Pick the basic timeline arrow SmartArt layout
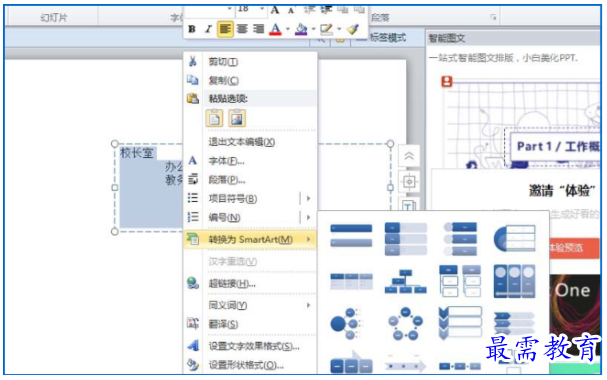Image resolution: width=607 pixels, height=380 pixels. [405, 365]
